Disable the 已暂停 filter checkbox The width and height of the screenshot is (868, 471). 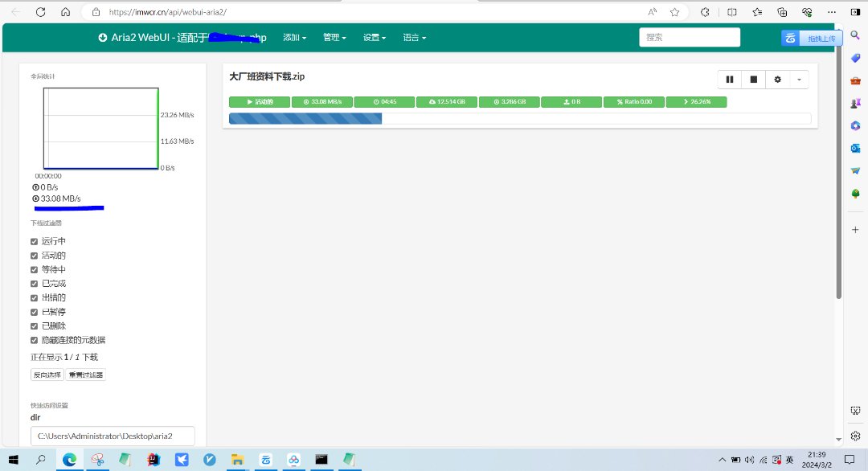tap(34, 312)
